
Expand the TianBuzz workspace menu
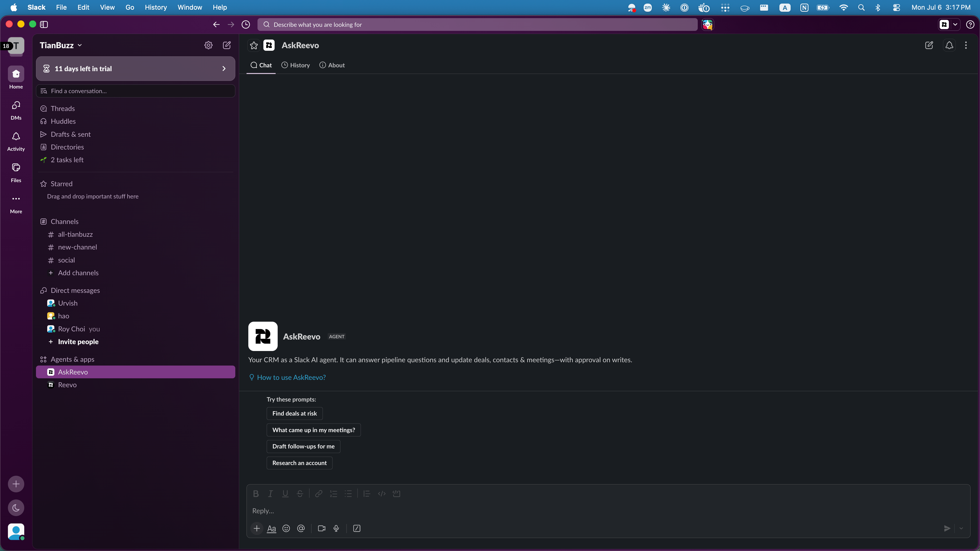61,45
